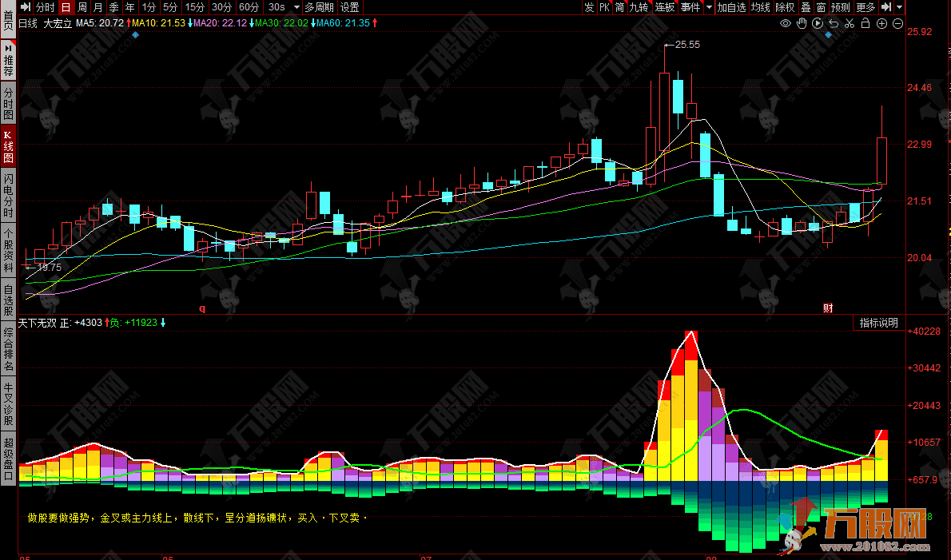Click the 天下无双 indicator name
The image size is (951, 560).
(x=37, y=323)
